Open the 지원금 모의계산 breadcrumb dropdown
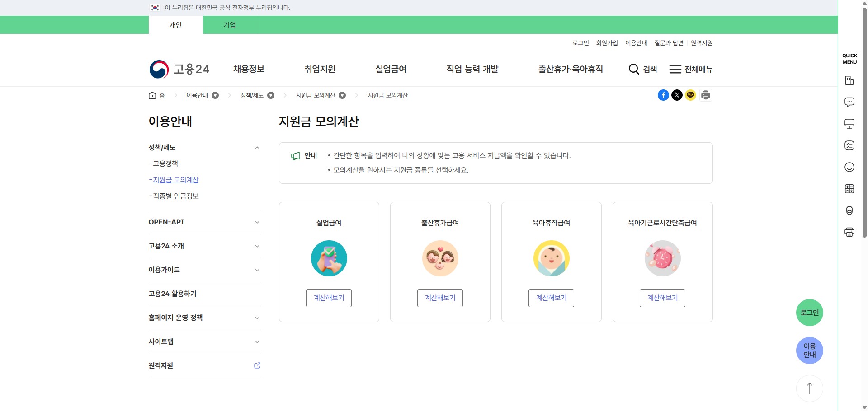The image size is (868, 411). (343, 95)
